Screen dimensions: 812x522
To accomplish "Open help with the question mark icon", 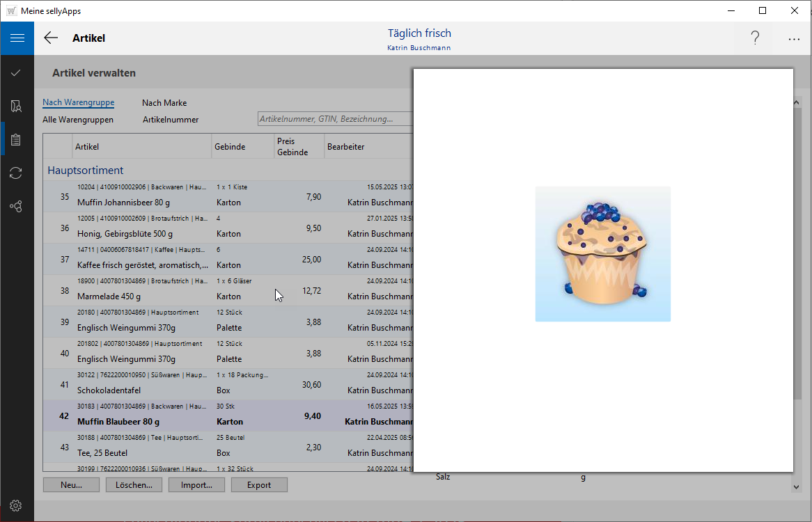I will 755,38.
